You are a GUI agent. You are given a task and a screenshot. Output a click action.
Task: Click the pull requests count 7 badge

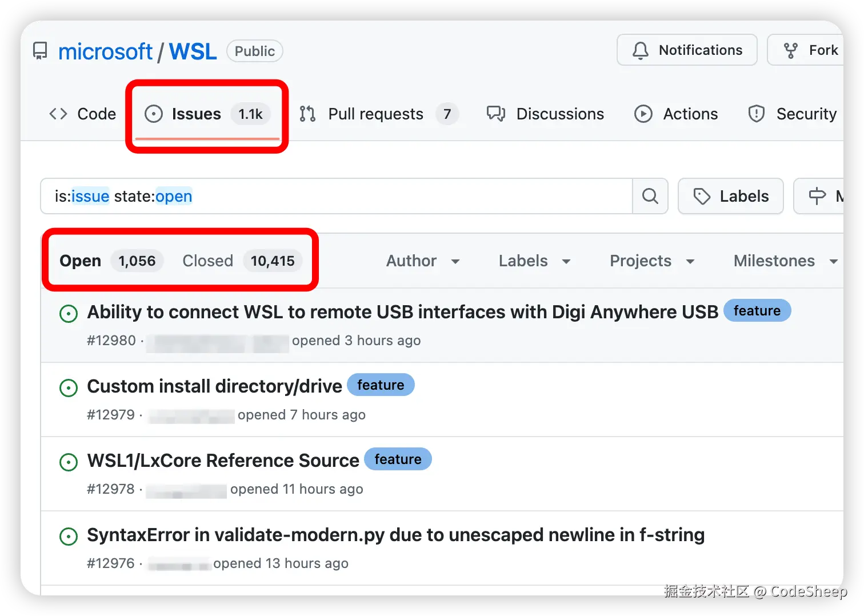click(x=447, y=114)
